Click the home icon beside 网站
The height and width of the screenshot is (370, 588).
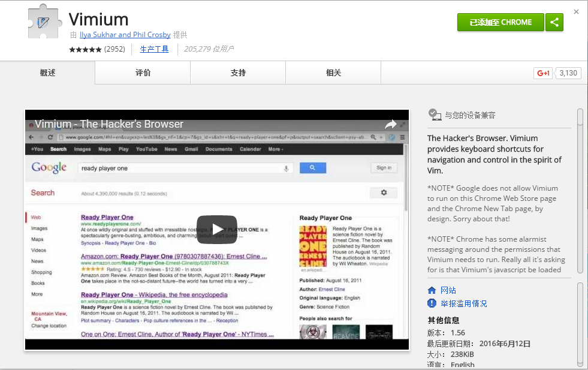pyautogui.click(x=432, y=290)
